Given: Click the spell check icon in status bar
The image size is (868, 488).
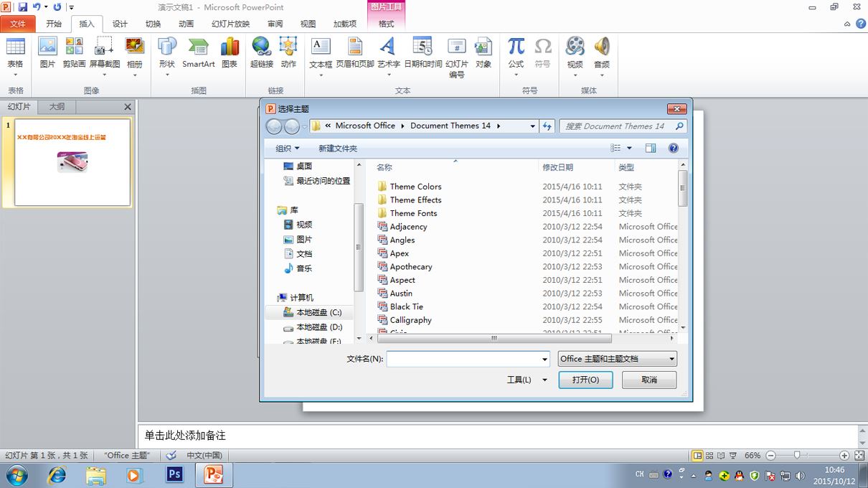Looking at the screenshot, I should coord(171,455).
